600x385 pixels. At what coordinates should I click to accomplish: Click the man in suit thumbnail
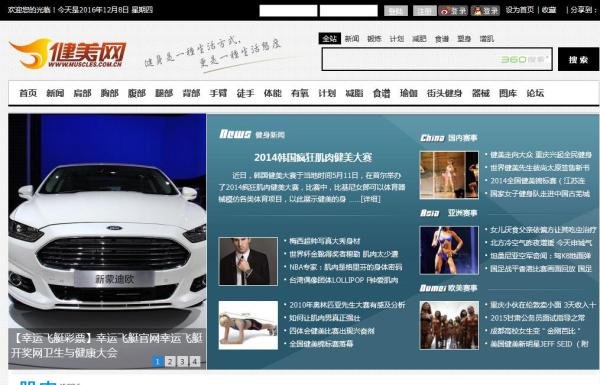click(248, 261)
